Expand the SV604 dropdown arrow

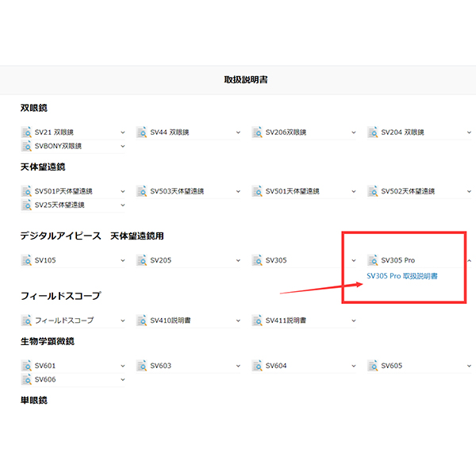tap(354, 366)
